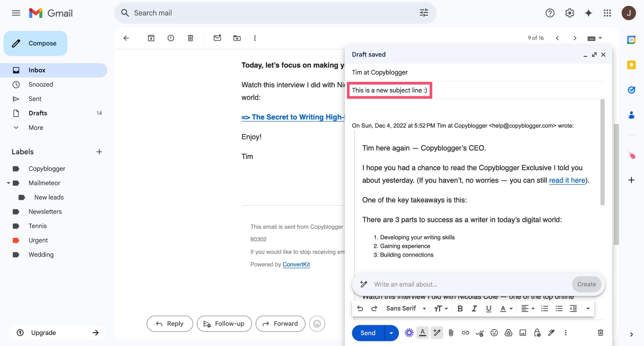Insert a link in draft
644x346 pixels.
pyautogui.click(x=465, y=333)
